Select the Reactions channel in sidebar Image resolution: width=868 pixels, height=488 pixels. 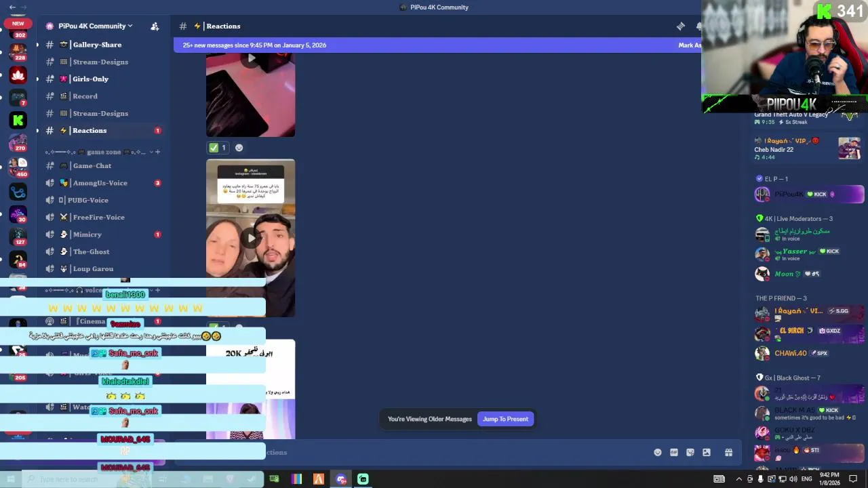click(102, 130)
